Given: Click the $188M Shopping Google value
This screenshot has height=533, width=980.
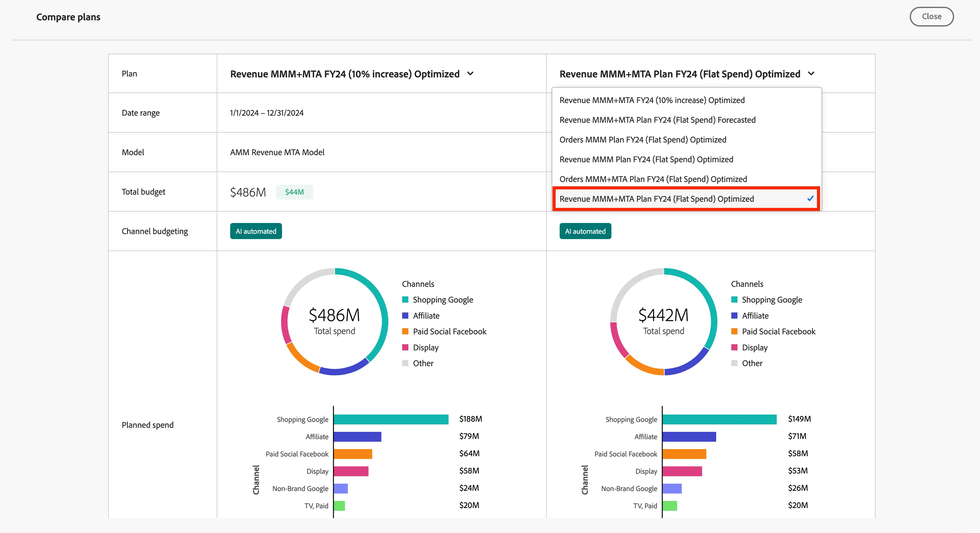Looking at the screenshot, I should (471, 419).
